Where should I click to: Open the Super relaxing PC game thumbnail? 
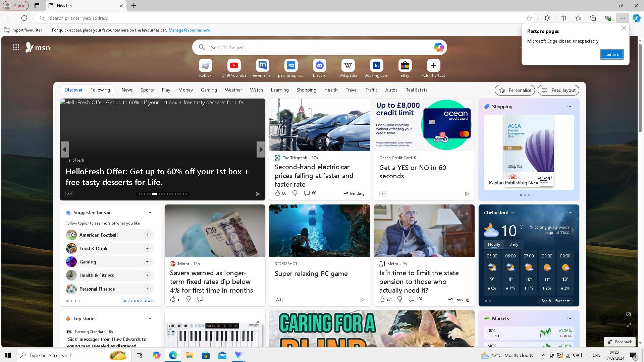click(x=319, y=231)
